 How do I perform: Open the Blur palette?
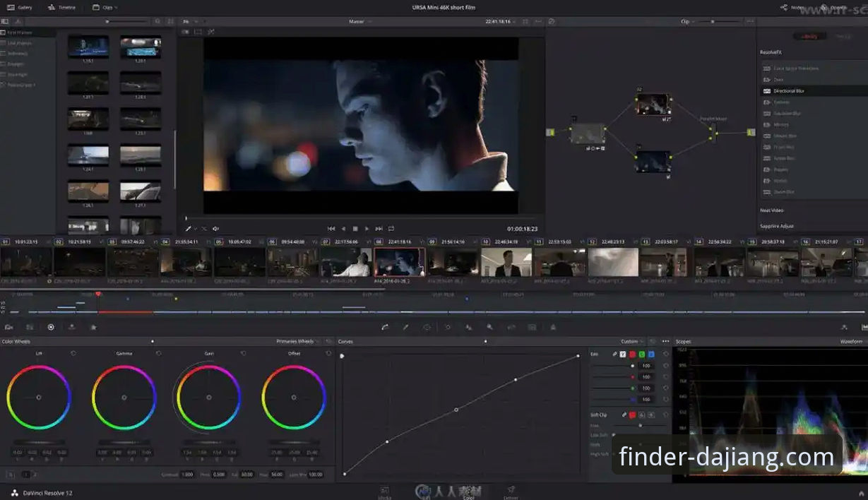(x=468, y=327)
